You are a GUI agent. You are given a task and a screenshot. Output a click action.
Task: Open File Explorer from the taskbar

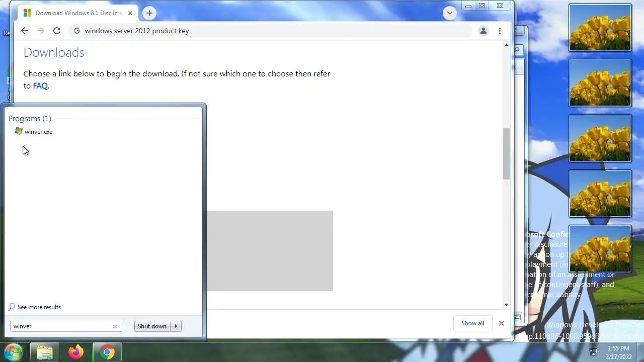[x=45, y=352]
